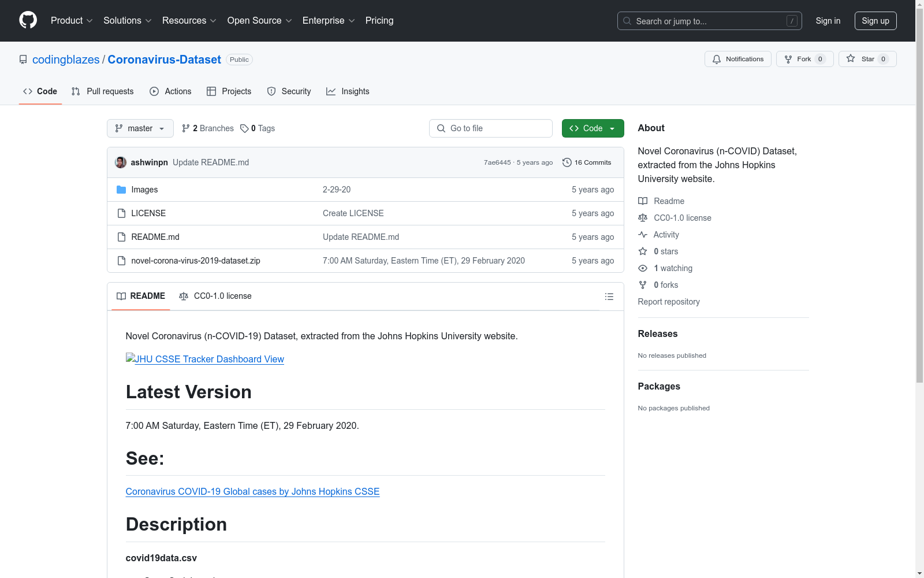Open the Insights tab

pos(348,91)
